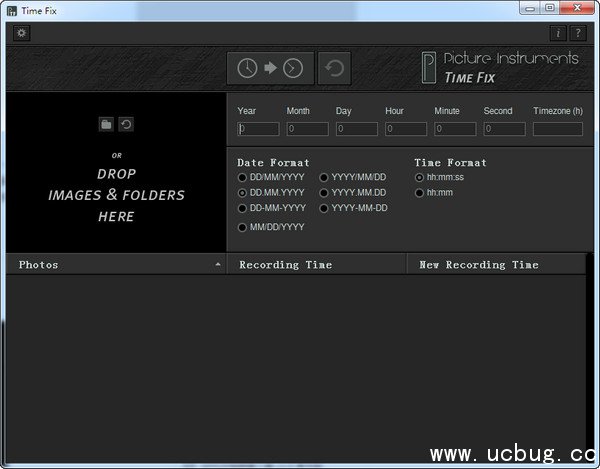Click the info 'i' icon
The image size is (600, 469).
(559, 33)
